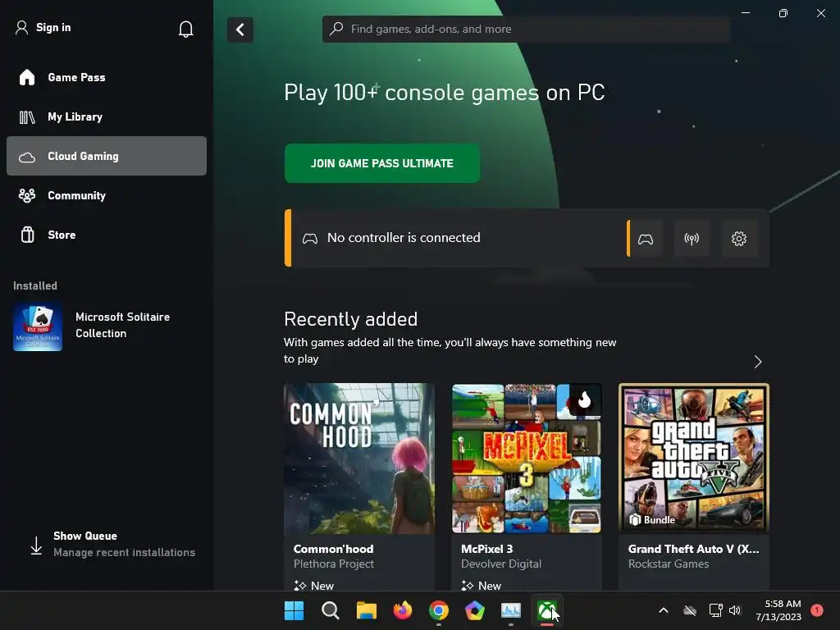Screen dimensions: 840x630
Task: Show next Recently added games
Action: click(x=757, y=362)
